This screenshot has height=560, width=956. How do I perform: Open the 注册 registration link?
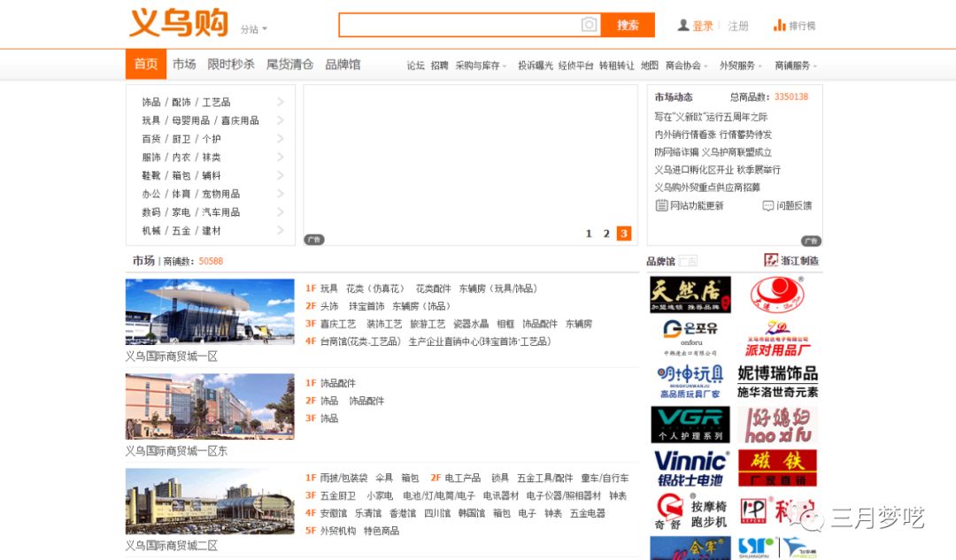click(x=738, y=26)
